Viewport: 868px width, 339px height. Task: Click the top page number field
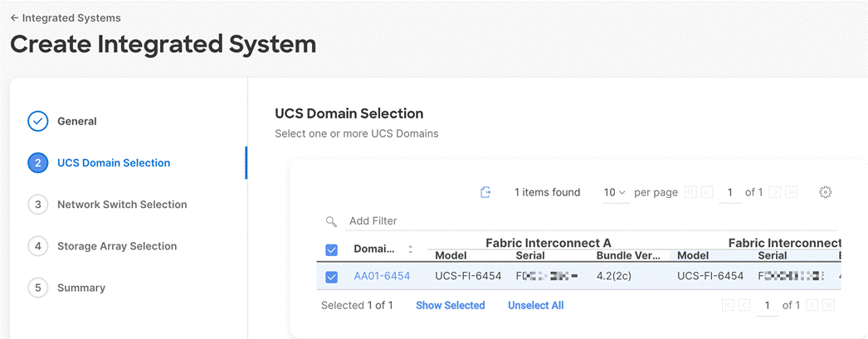[x=730, y=192]
